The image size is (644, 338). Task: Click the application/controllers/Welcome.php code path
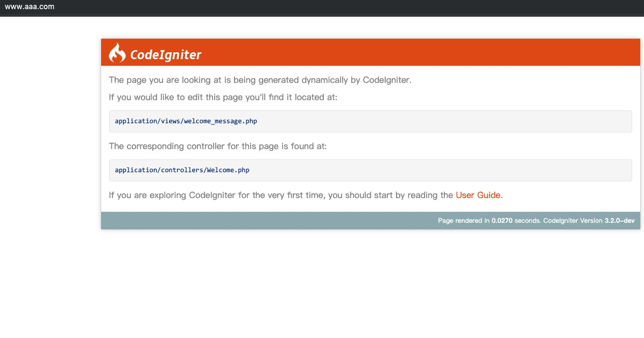pyautogui.click(x=182, y=170)
